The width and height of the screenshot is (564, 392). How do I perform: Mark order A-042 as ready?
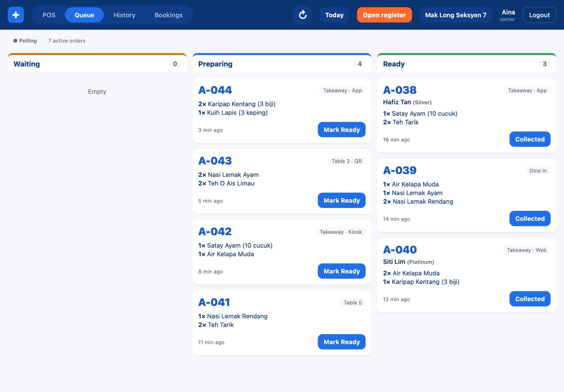[342, 271]
